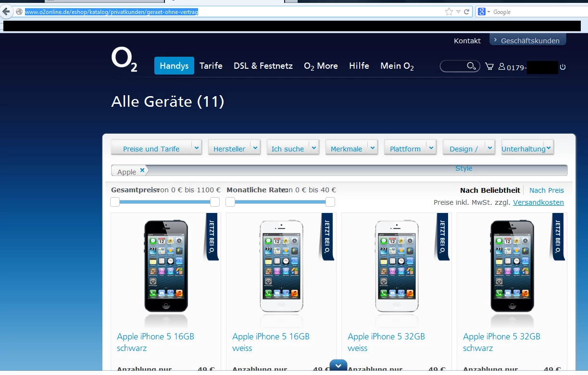Open Ich suche filter dropdown
The height and width of the screenshot is (375, 588).
(x=293, y=148)
